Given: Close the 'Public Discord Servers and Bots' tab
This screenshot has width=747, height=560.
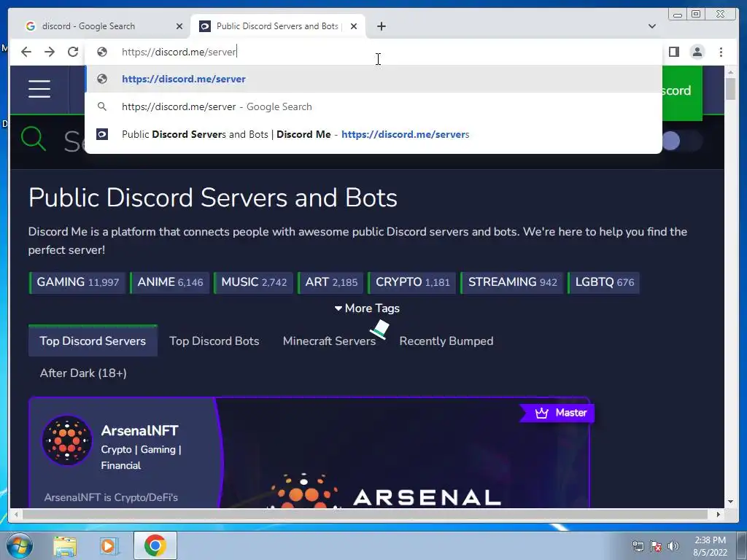Looking at the screenshot, I should 354,26.
